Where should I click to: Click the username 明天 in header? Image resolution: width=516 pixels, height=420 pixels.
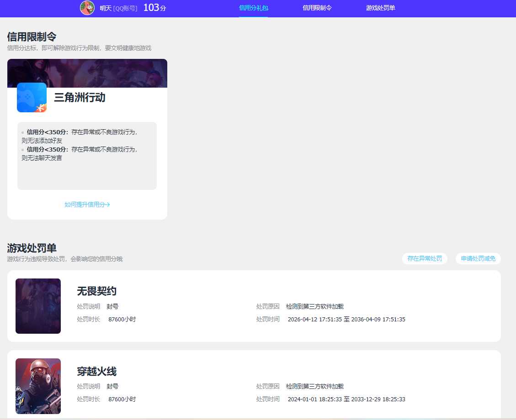(106, 8)
